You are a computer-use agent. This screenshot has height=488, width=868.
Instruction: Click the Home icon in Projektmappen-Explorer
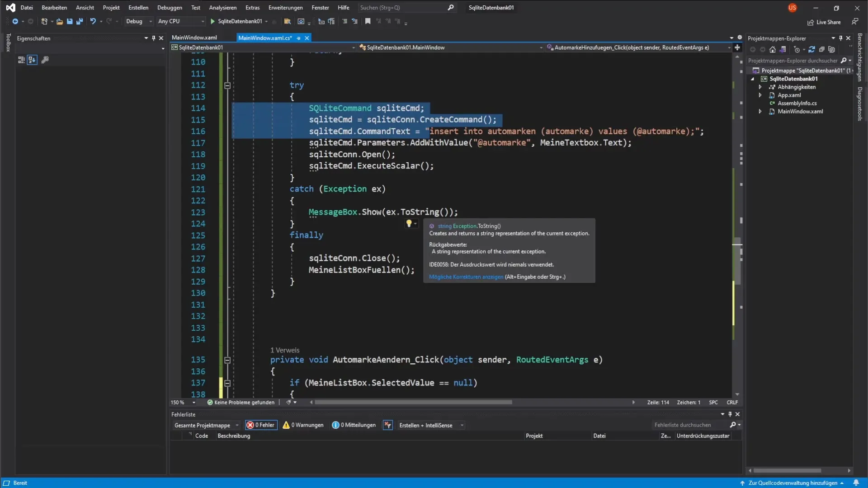773,50
